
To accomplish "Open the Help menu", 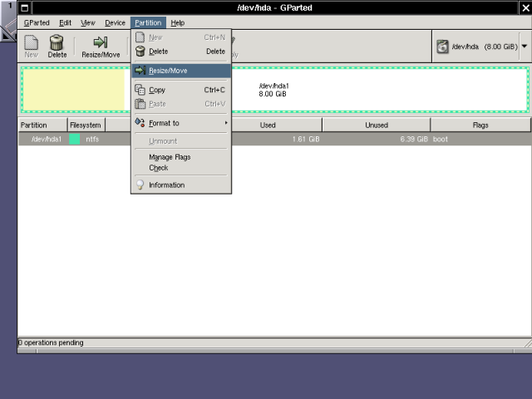I will coord(177,22).
